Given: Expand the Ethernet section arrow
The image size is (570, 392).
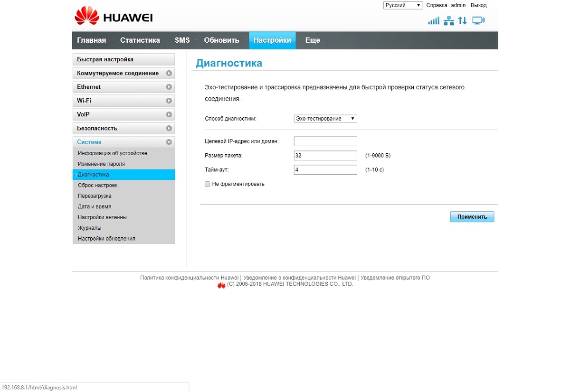Looking at the screenshot, I should tap(169, 87).
